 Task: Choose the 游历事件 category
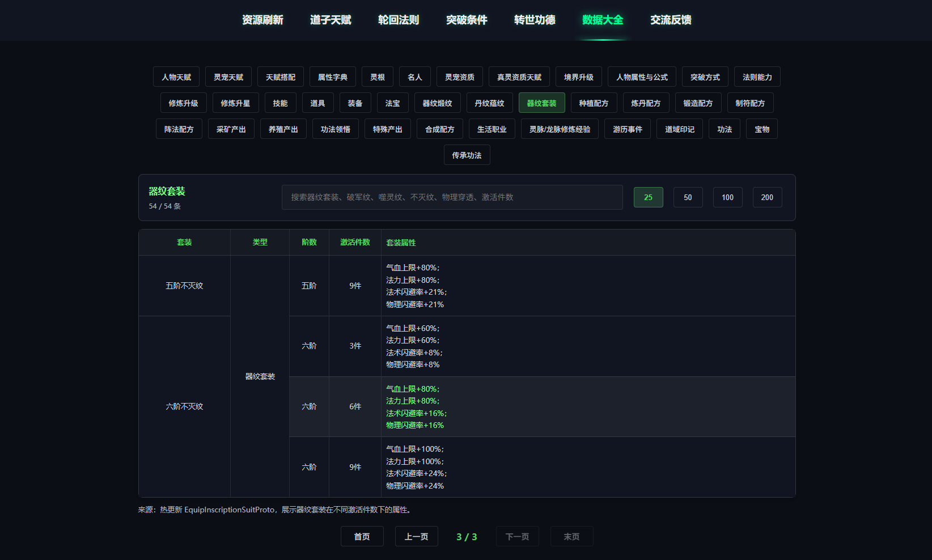point(628,129)
